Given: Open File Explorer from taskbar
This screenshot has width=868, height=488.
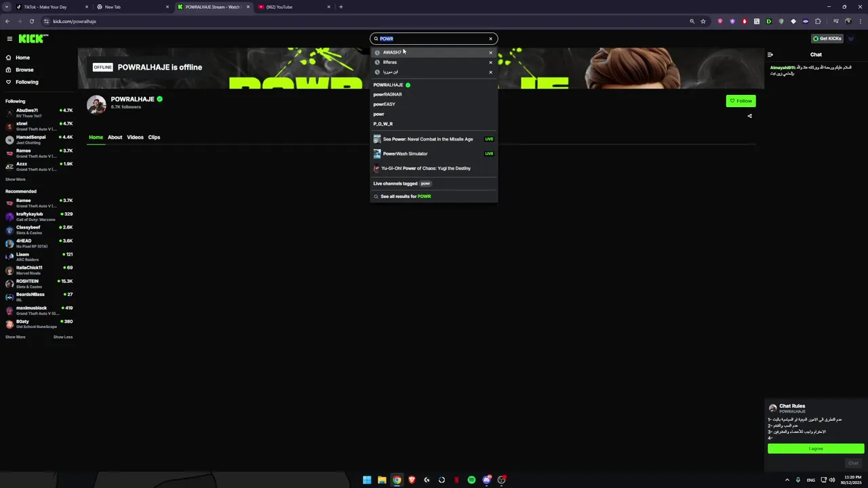Looking at the screenshot, I should (x=382, y=480).
